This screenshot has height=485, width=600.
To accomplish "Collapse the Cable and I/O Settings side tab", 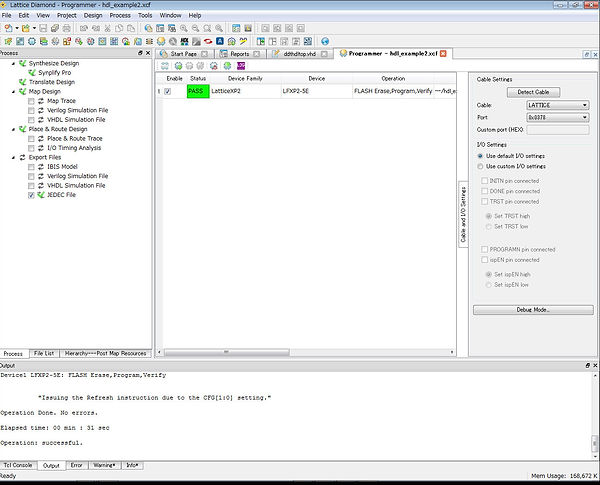I will click(463, 214).
